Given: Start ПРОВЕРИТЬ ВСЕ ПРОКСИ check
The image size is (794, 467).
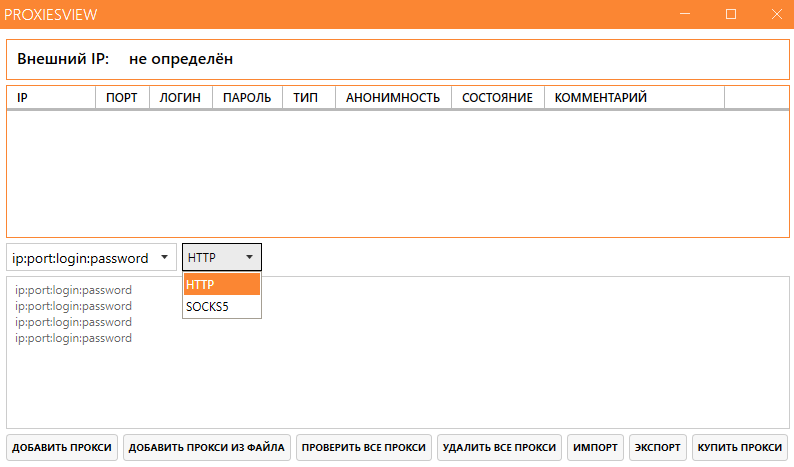Looking at the screenshot, I should pyautogui.click(x=364, y=448).
